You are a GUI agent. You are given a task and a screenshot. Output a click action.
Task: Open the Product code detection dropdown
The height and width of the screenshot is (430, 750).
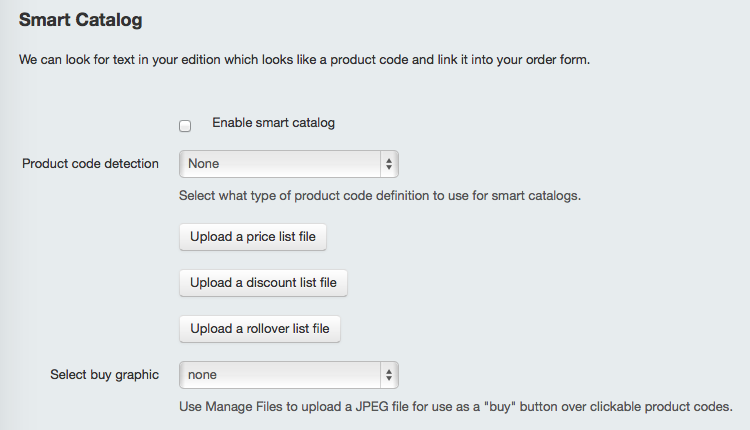point(288,164)
